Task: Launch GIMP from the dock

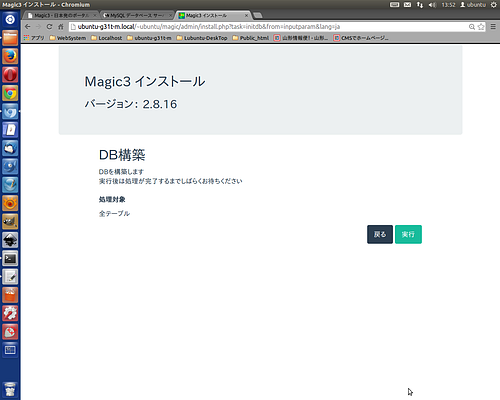Action: point(10,221)
